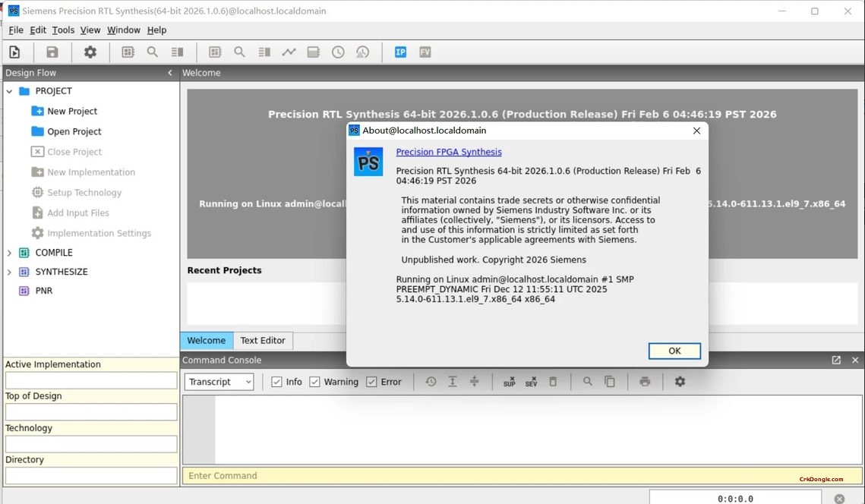Click the expand-vertical arrows console icon
The height and width of the screenshot is (504, 865).
(453, 382)
